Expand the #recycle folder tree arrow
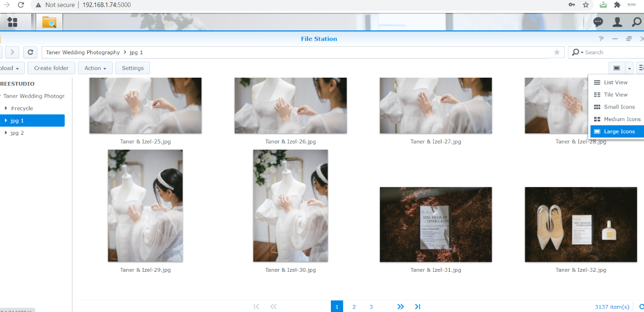This screenshot has width=644, height=312. pos(6,108)
